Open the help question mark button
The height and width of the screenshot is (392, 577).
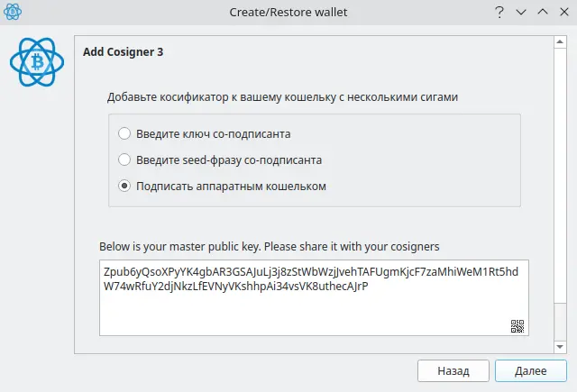coord(499,12)
